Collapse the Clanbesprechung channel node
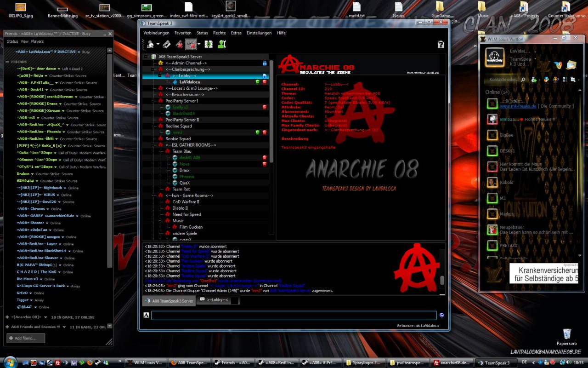 click(x=153, y=69)
